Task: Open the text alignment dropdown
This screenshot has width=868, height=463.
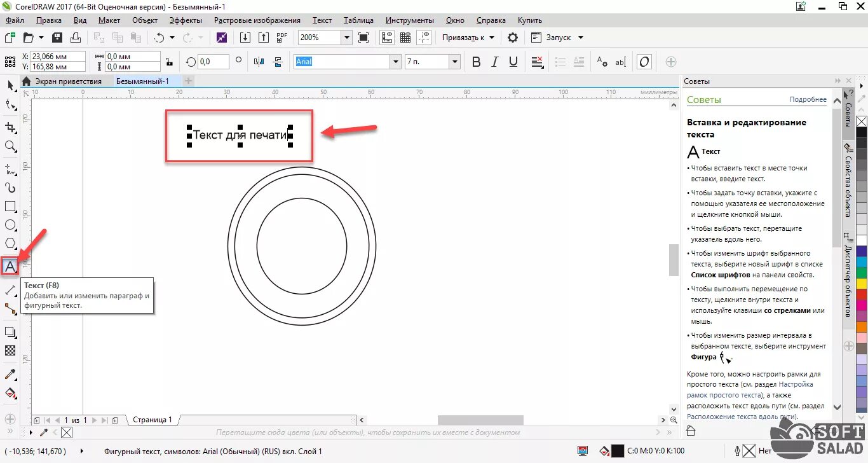Action: (538, 62)
